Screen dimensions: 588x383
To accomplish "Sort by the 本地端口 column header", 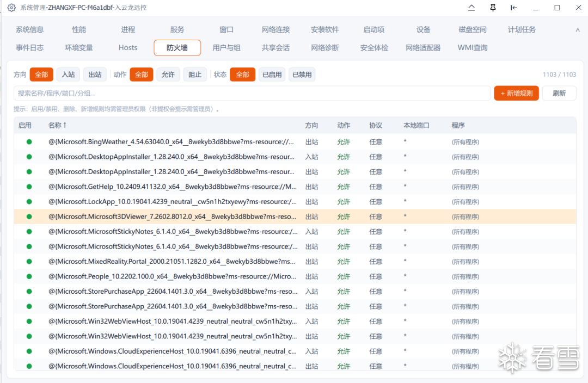I will [416, 126].
